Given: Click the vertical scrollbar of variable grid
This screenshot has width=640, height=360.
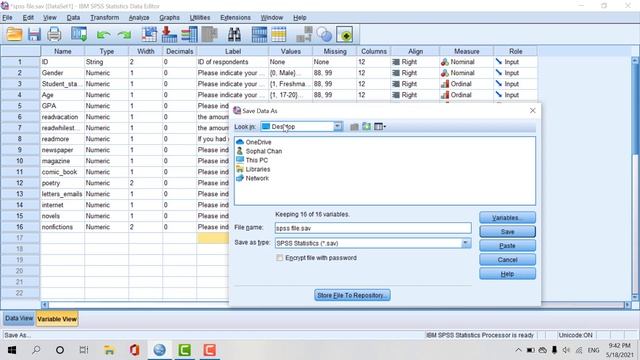Looking at the screenshot, I should (x=635, y=178).
